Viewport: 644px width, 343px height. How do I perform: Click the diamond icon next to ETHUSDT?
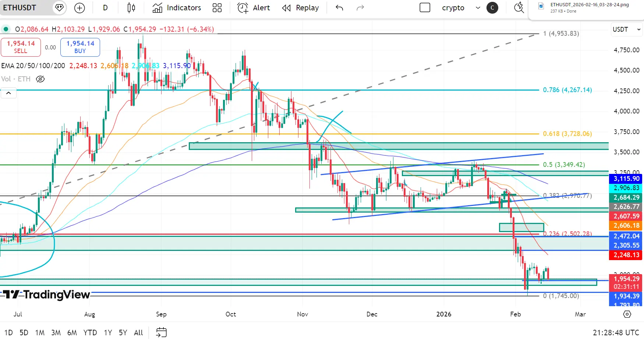[x=59, y=8]
